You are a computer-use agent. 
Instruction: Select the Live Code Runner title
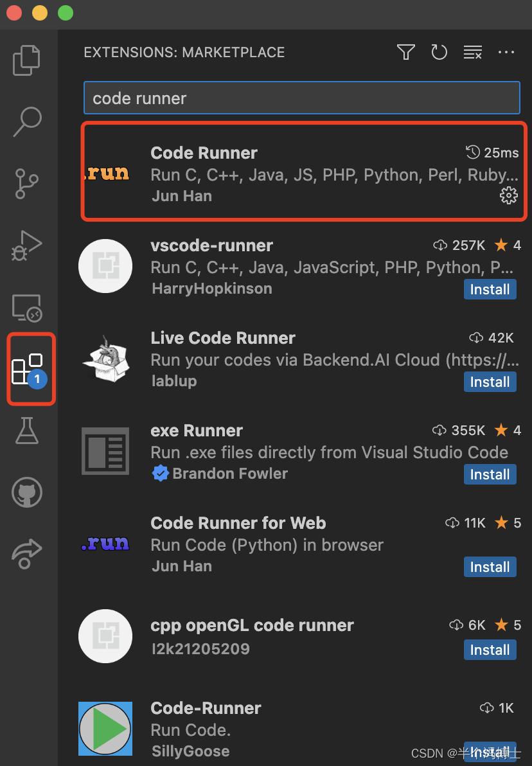(223, 337)
